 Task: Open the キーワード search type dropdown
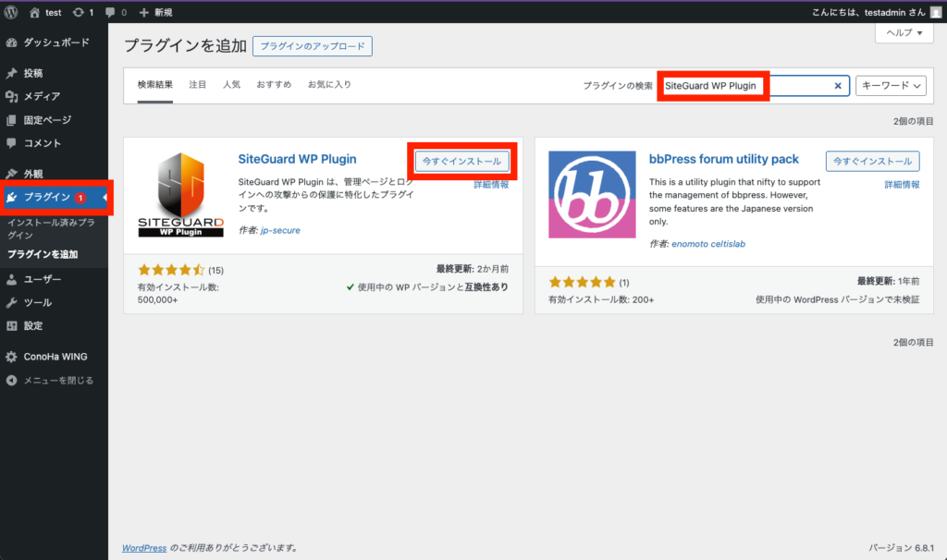point(891,86)
